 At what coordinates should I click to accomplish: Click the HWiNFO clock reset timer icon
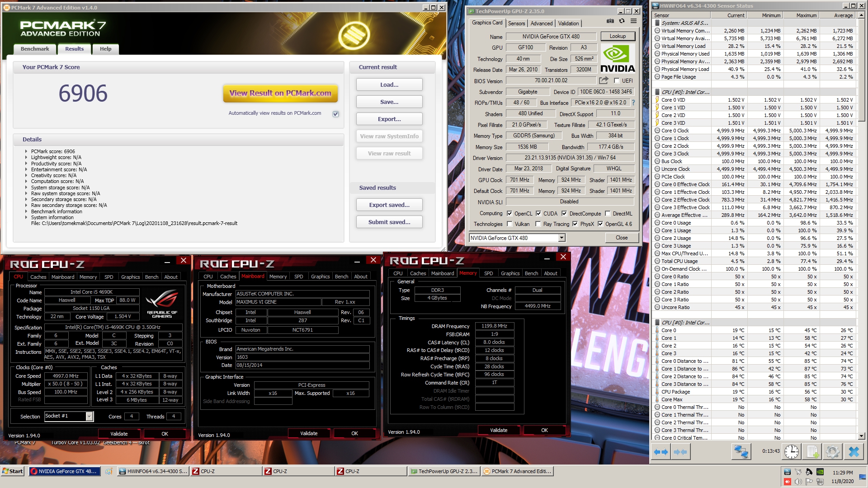pyautogui.click(x=791, y=451)
